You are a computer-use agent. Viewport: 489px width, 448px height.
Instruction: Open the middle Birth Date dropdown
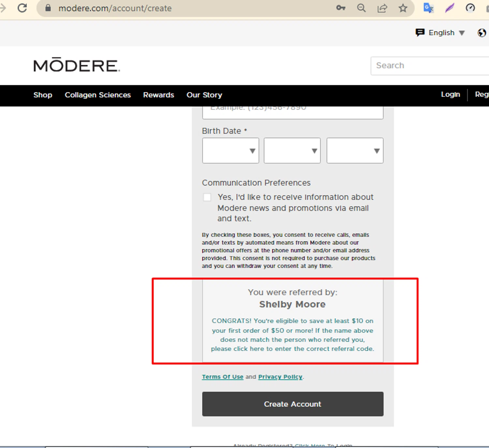click(x=292, y=150)
